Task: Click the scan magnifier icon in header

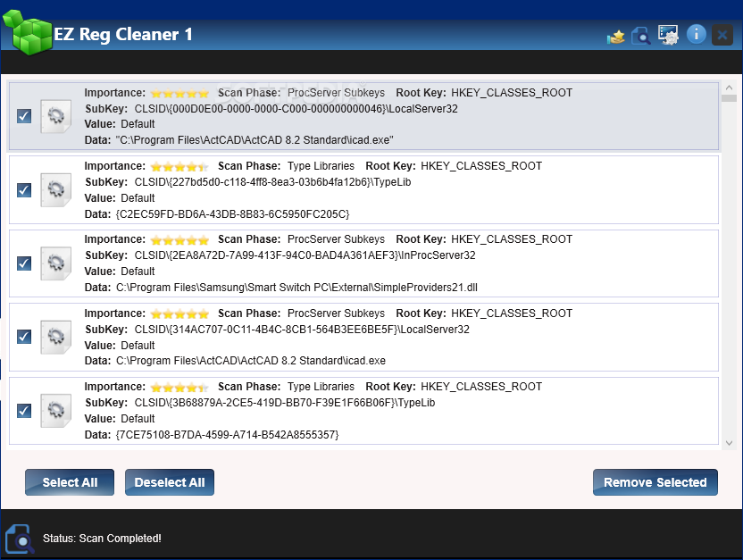Action: [x=641, y=35]
